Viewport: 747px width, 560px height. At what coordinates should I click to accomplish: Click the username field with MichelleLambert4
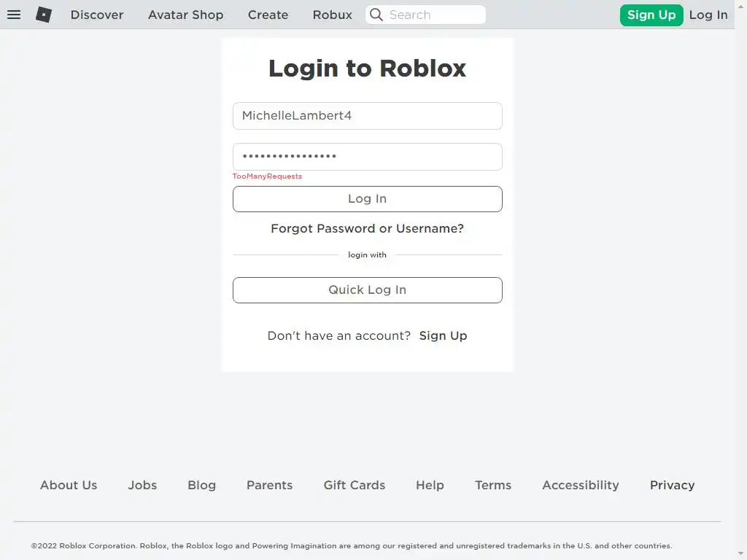tap(368, 116)
